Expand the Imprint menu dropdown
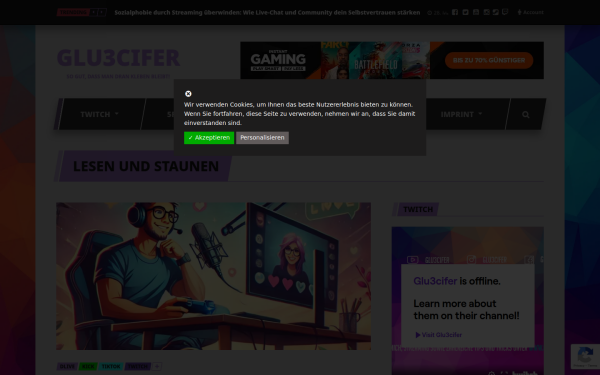Image resolution: width=600 pixels, height=375 pixels. [461, 114]
